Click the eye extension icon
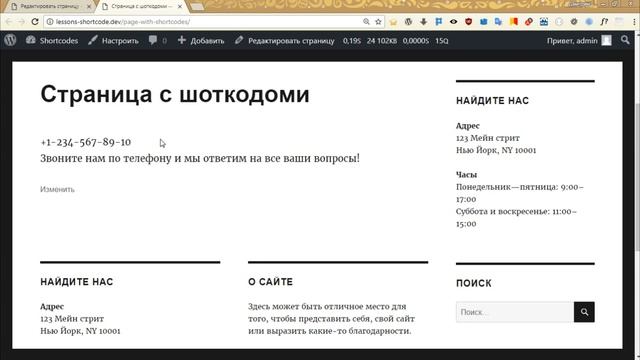Screen dimensions: 640x360 tap(453, 22)
